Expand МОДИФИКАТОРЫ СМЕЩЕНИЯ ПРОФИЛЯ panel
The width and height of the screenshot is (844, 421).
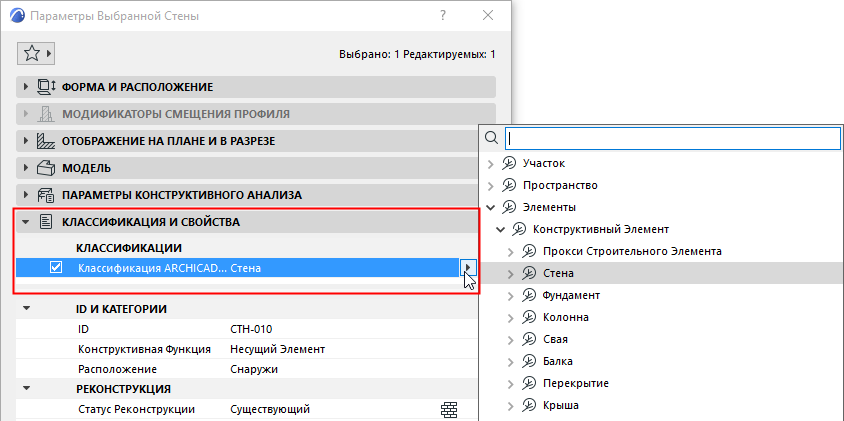pos(25,114)
